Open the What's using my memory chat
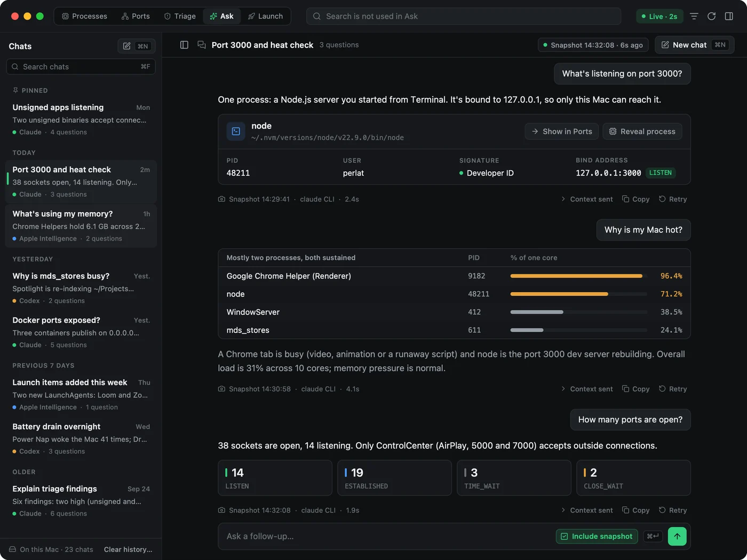Screen dimensions: 747x560 tap(81, 226)
